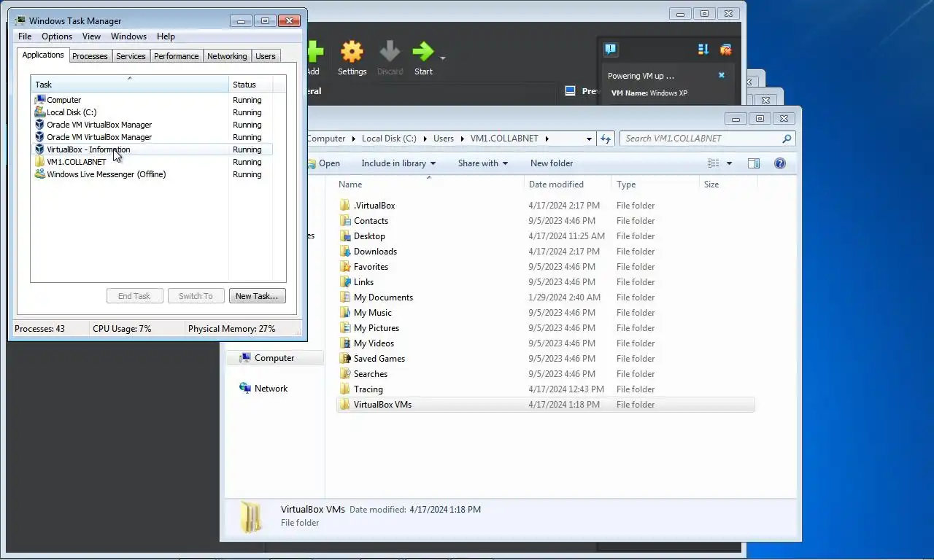934x560 pixels.
Task: Select the Searches folder icon
Action: 345,374
